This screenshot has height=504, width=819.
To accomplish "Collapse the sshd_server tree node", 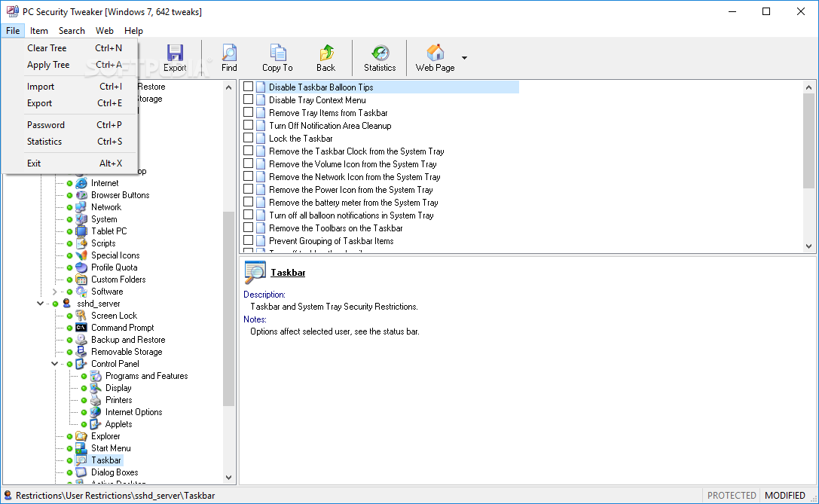I will coord(40,304).
